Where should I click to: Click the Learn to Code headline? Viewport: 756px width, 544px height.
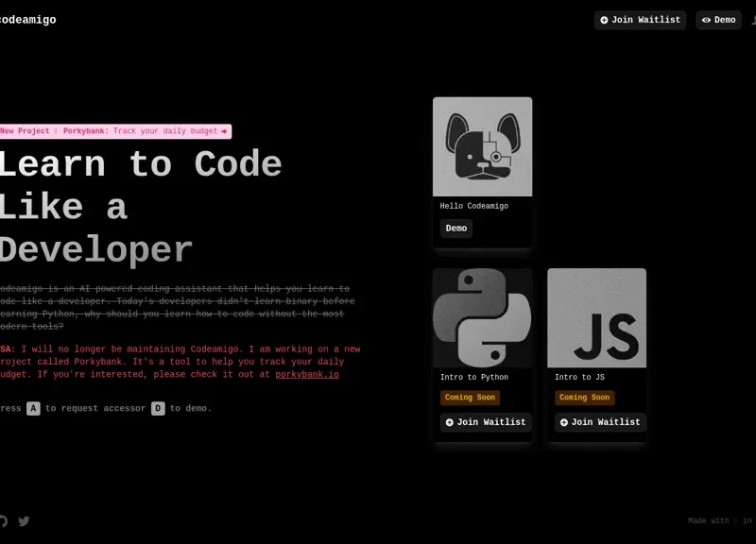coord(141,207)
